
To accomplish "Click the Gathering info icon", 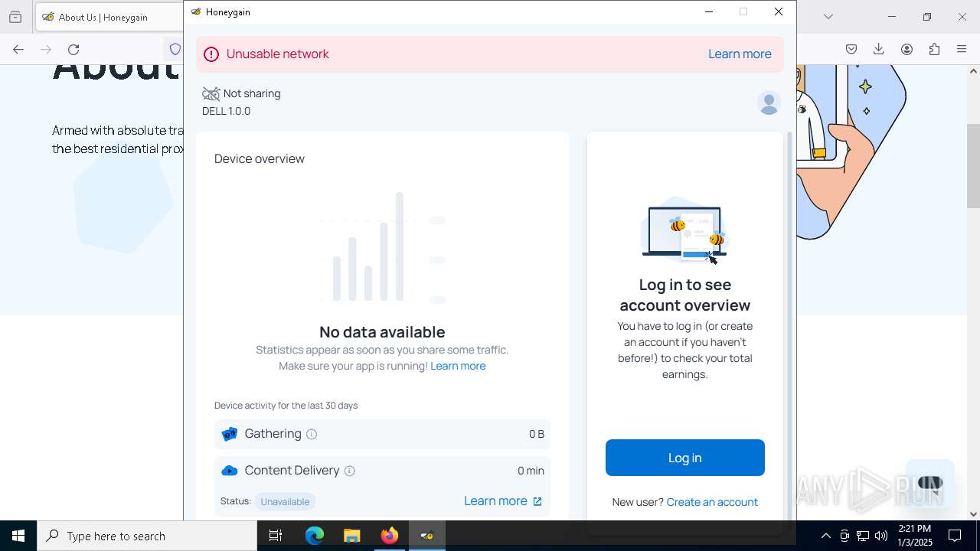I will tap(312, 434).
